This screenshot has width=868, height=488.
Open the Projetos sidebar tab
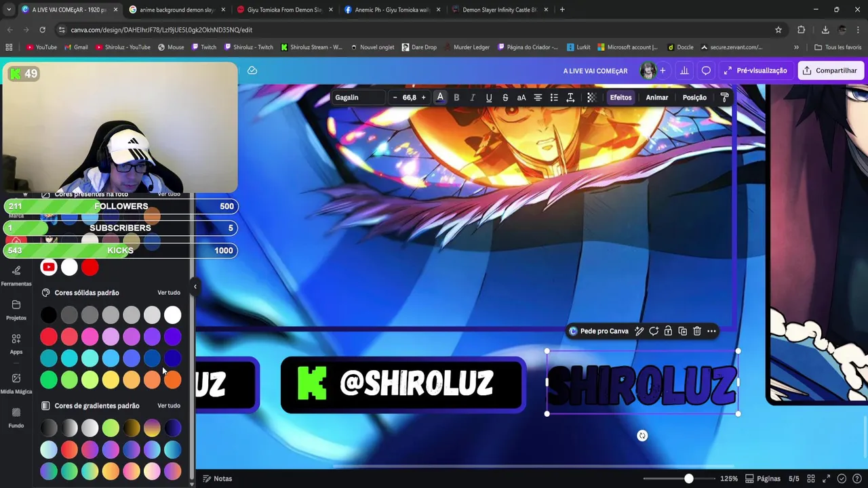16,310
